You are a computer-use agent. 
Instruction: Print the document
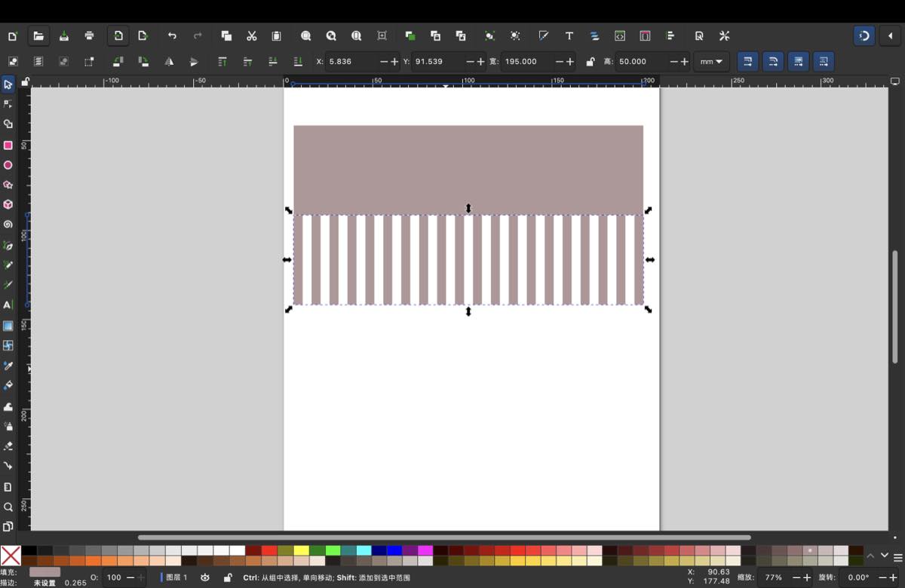pyautogui.click(x=90, y=35)
